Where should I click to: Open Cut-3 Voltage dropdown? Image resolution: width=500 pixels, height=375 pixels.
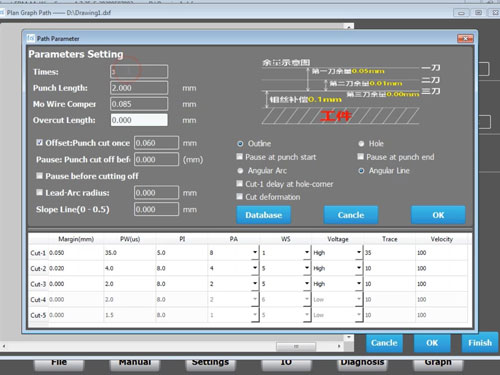(359, 284)
